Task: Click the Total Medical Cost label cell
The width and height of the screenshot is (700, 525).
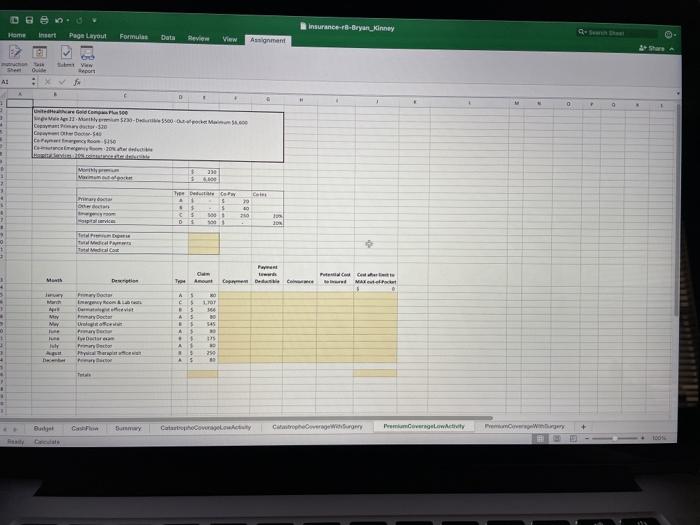Action: point(125,250)
